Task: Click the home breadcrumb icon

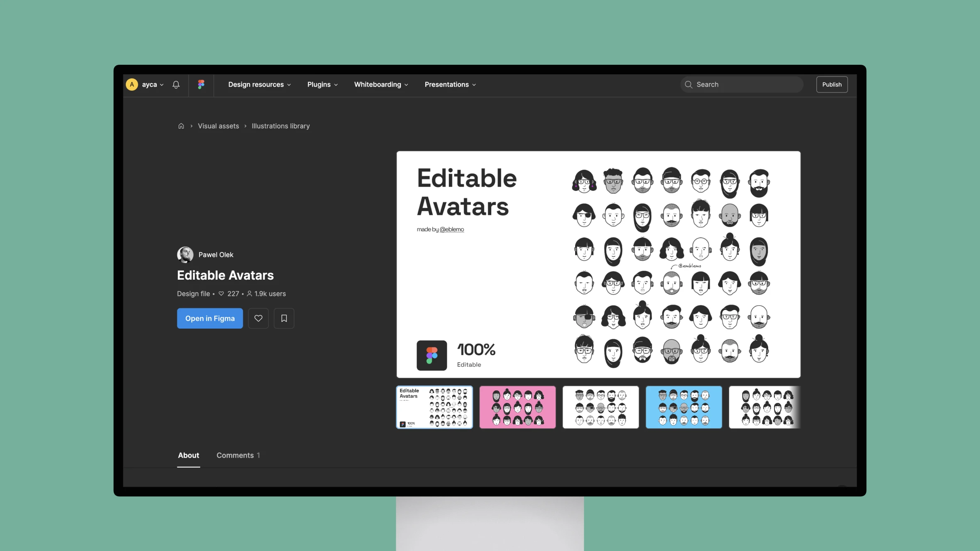Action: pos(181,127)
